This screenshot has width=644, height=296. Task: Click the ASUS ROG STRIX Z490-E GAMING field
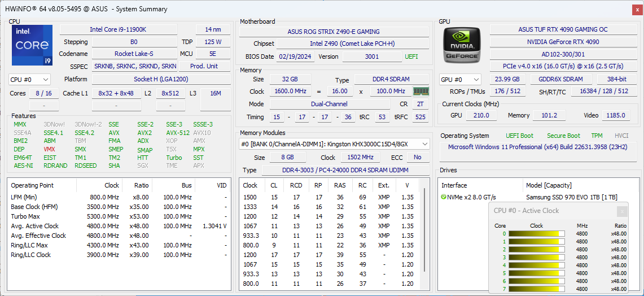pos(334,32)
